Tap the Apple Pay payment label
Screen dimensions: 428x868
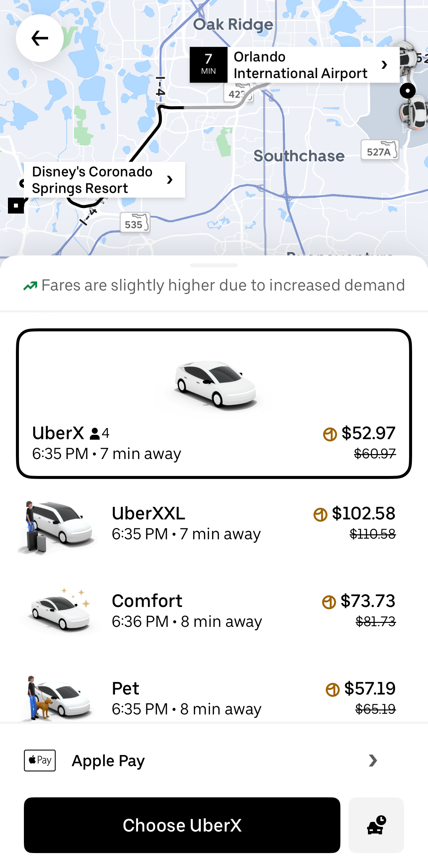click(x=108, y=761)
